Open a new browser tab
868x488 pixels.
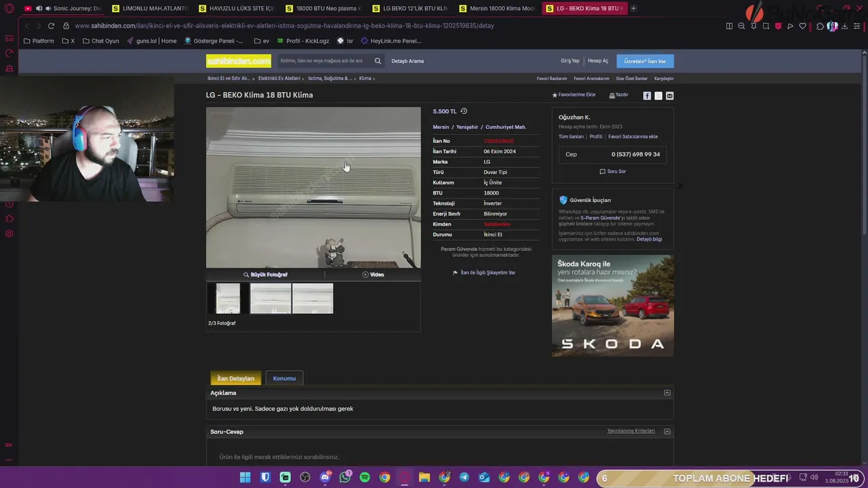(633, 8)
